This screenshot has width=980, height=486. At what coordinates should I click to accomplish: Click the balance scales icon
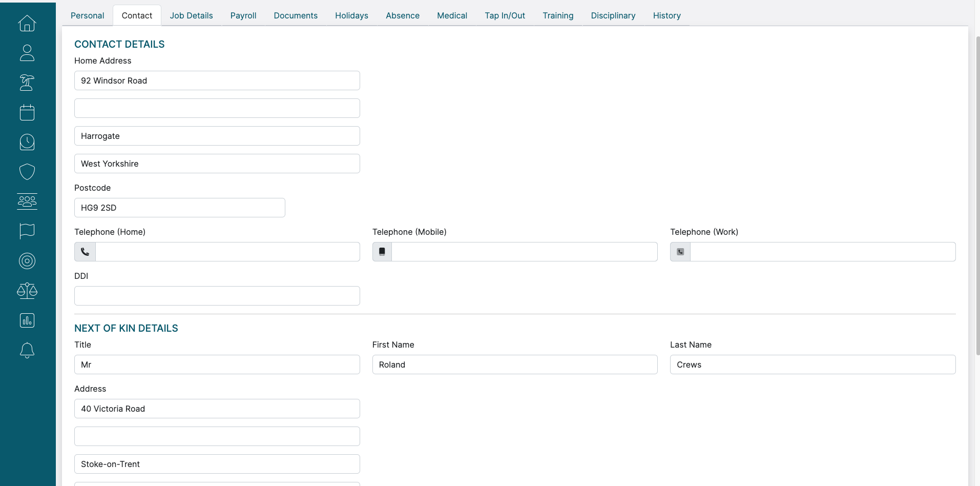coord(27,291)
